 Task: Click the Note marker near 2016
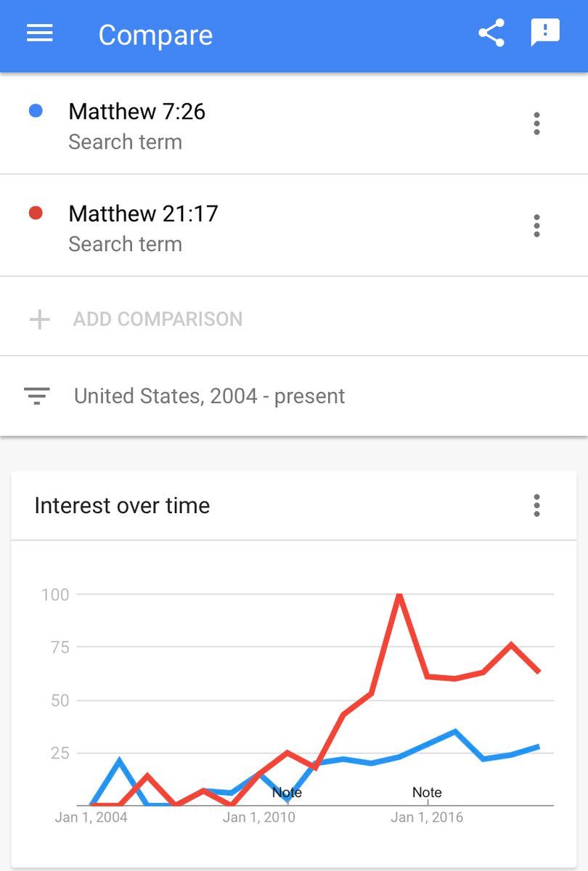pyautogui.click(x=427, y=793)
